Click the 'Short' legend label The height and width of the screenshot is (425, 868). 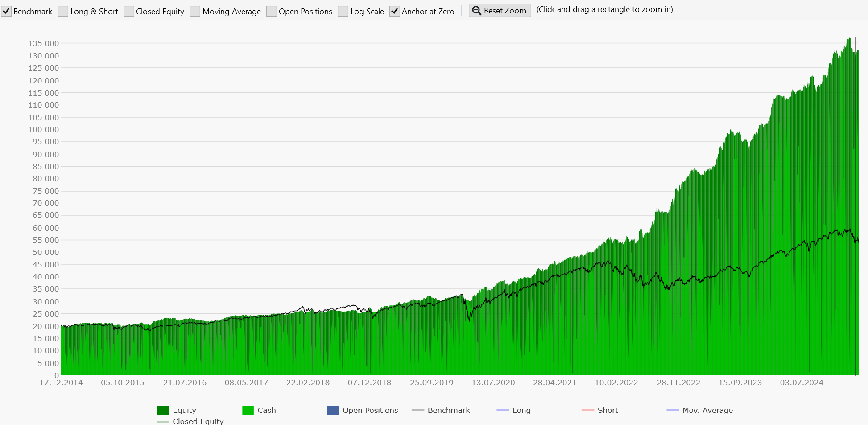point(608,410)
